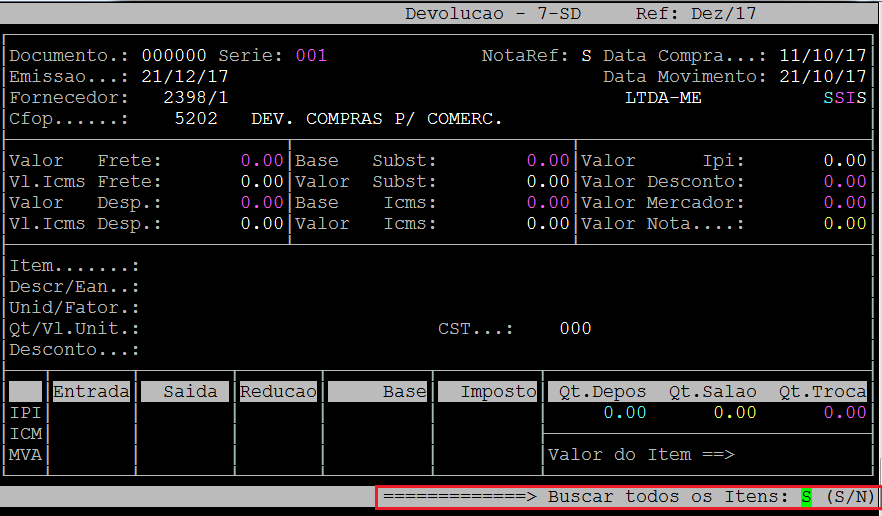Click the Fornecedor code 2398/1
Image resolution: width=882 pixels, height=516 pixels.
click(195, 98)
